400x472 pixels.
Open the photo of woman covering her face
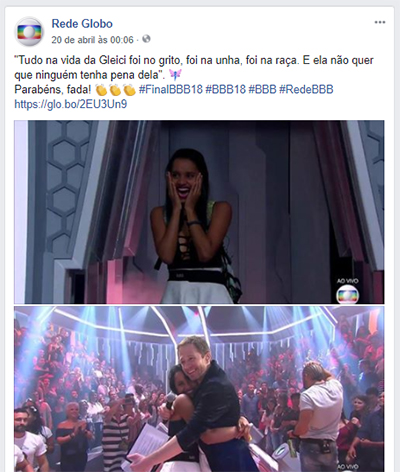pyautogui.click(x=199, y=212)
